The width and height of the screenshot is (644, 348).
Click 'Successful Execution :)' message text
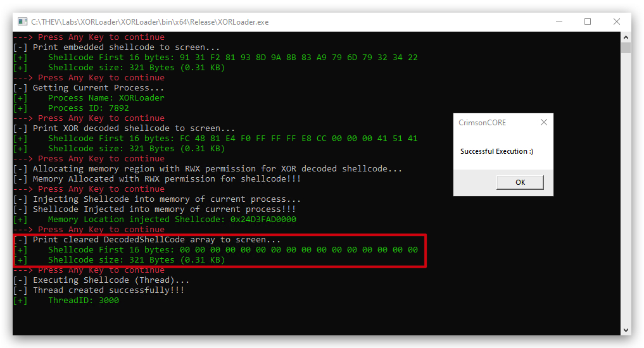point(496,151)
